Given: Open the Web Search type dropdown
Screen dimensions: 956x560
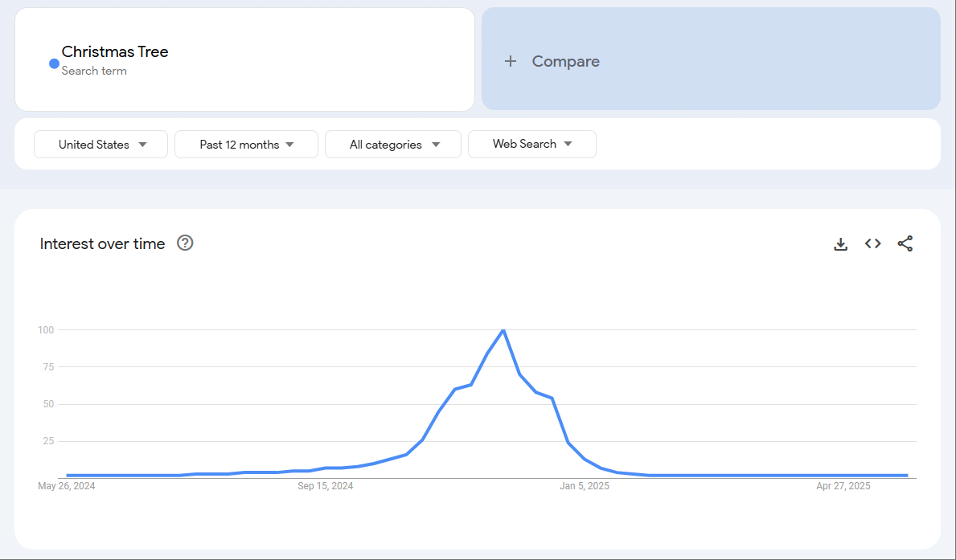Looking at the screenshot, I should point(531,144).
